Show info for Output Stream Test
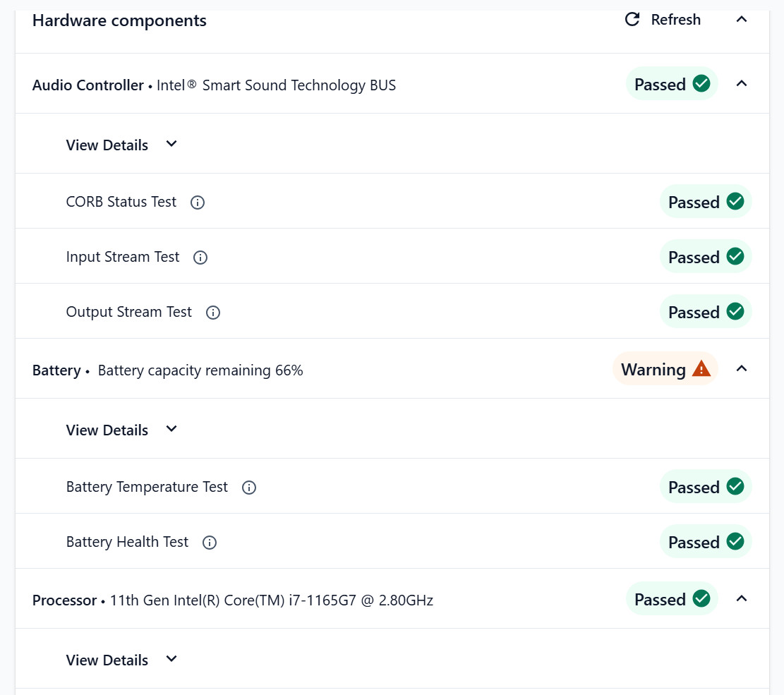The width and height of the screenshot is (784, 695). coord(213,313)
